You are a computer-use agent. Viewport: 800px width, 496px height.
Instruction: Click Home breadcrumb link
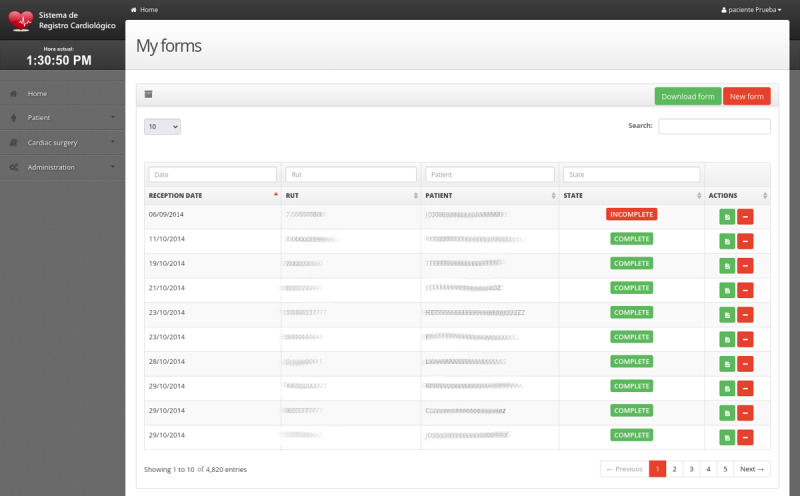point(148,10)
